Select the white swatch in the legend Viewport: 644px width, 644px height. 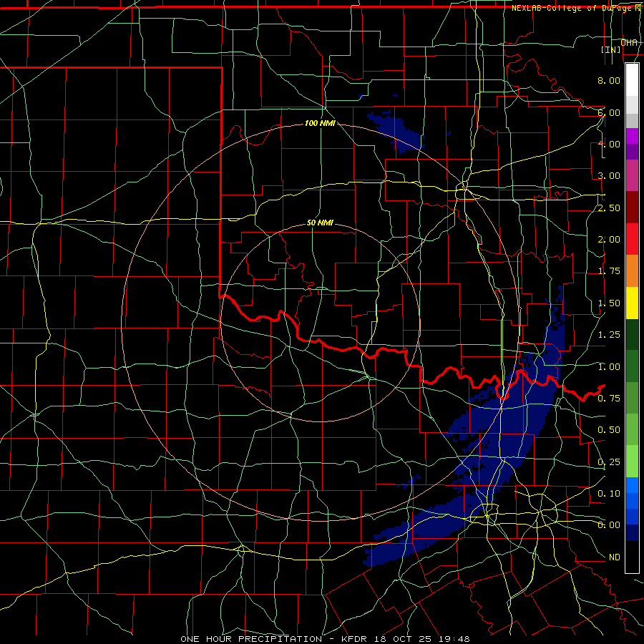(x=632, y=80)
